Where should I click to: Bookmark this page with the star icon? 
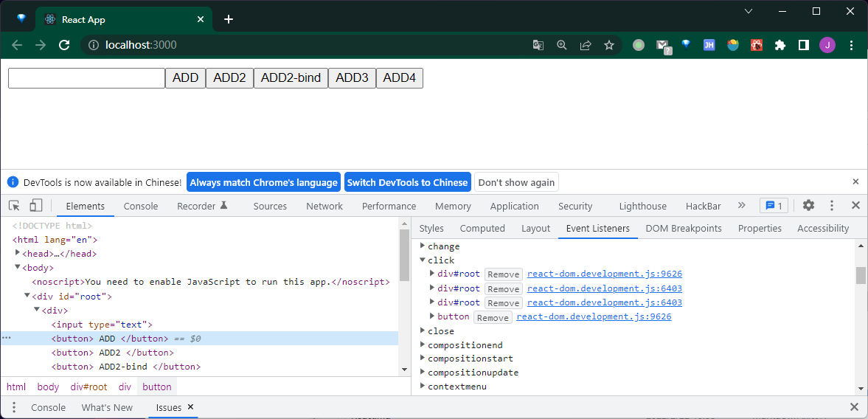click(x=609, y=46)
